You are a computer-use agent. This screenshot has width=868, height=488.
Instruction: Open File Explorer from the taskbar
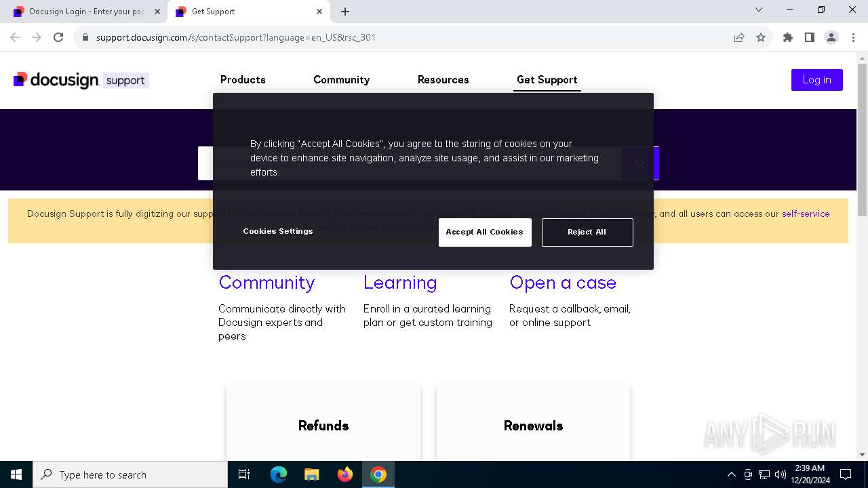tap(311, 474)
